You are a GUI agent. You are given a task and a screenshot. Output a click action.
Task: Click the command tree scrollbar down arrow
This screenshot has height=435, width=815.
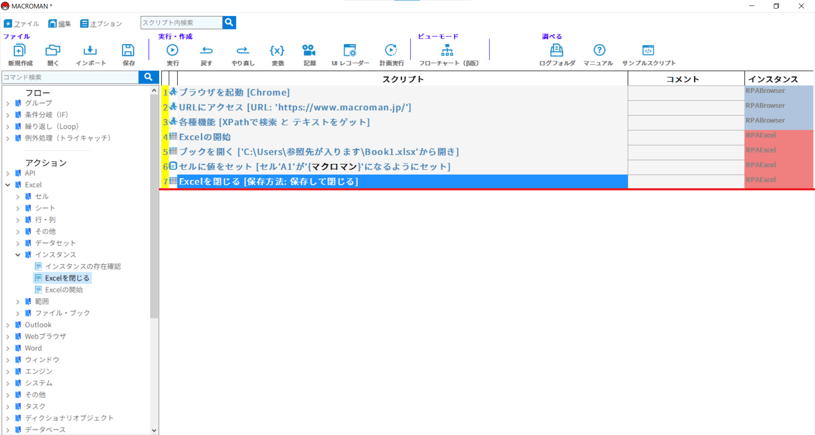[x=154, y=430]
